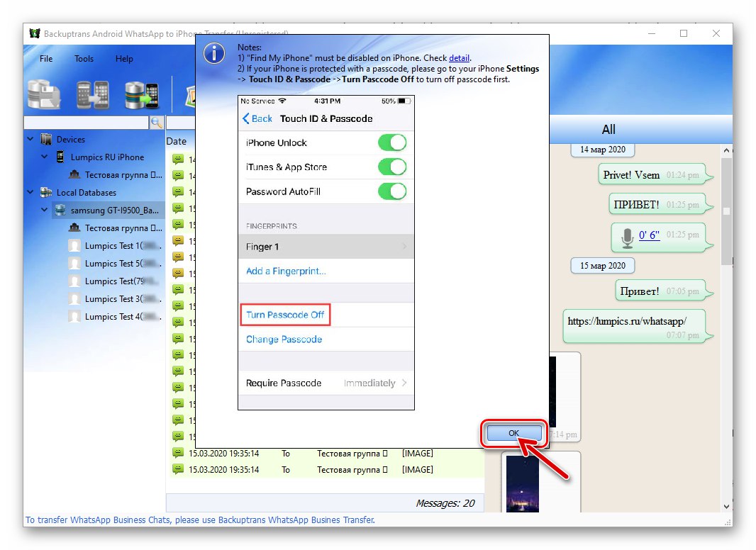Click the search input field

click(86, 123)
